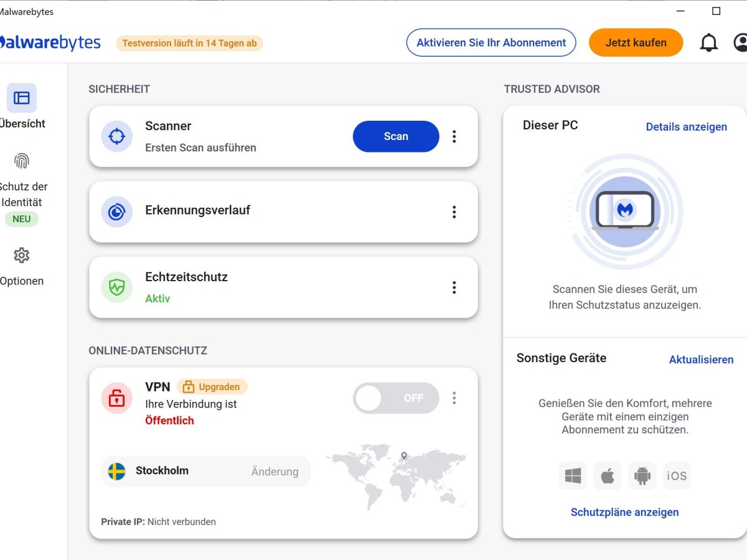
Task: Click the Erkennungsverlauf history icon
Action: (117, 212)
